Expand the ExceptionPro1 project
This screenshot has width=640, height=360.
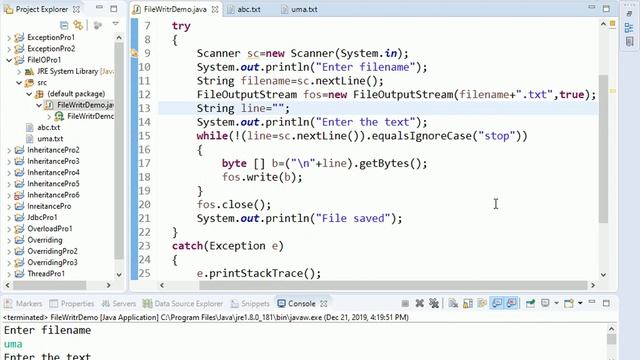pos(9,38)
